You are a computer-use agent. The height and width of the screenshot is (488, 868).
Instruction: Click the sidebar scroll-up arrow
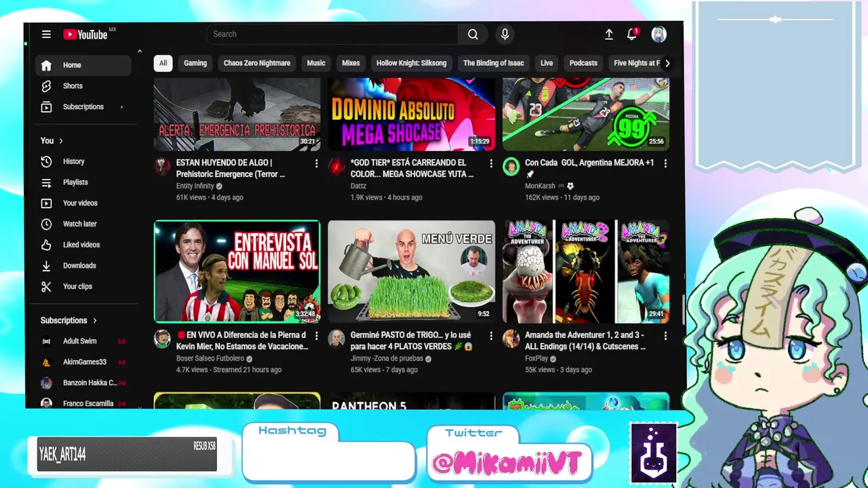click(x=139, y=52)
